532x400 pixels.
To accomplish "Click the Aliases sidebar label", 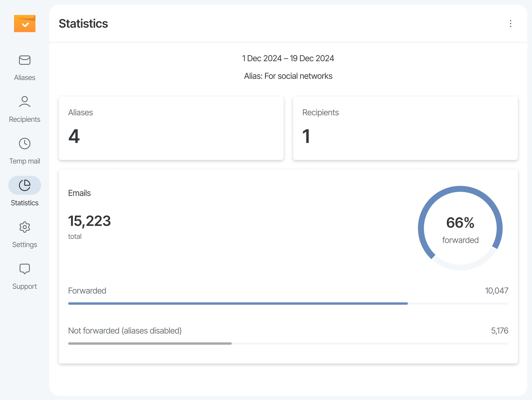I will point(25,77).
